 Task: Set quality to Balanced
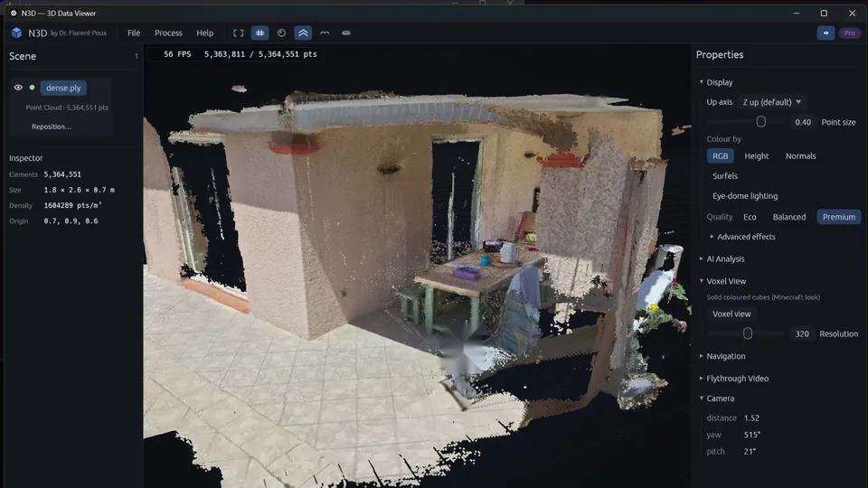(788, 217)
